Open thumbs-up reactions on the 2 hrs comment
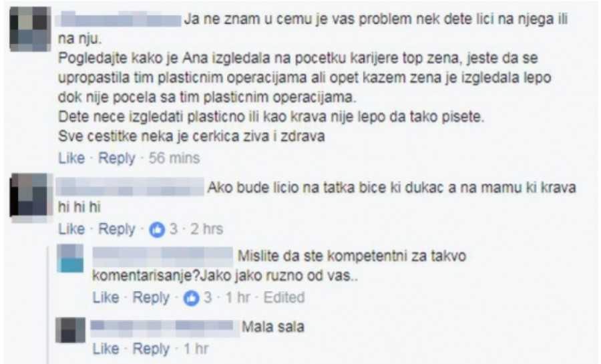601x364 pixels. point(163,230)
